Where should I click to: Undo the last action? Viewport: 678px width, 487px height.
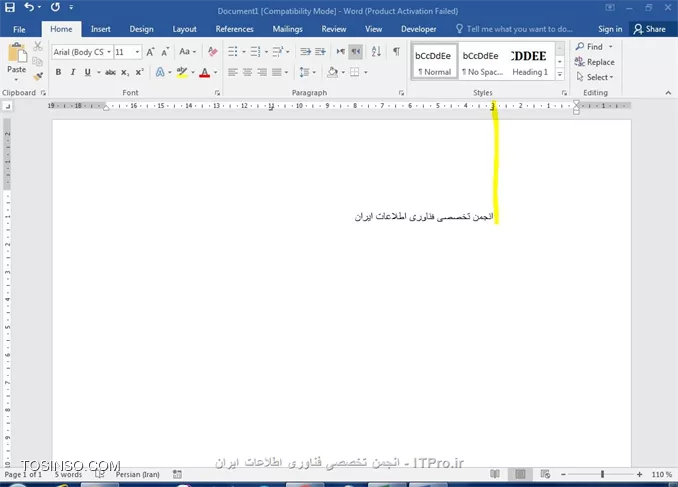pyautogui.click(x=29, y=7)
